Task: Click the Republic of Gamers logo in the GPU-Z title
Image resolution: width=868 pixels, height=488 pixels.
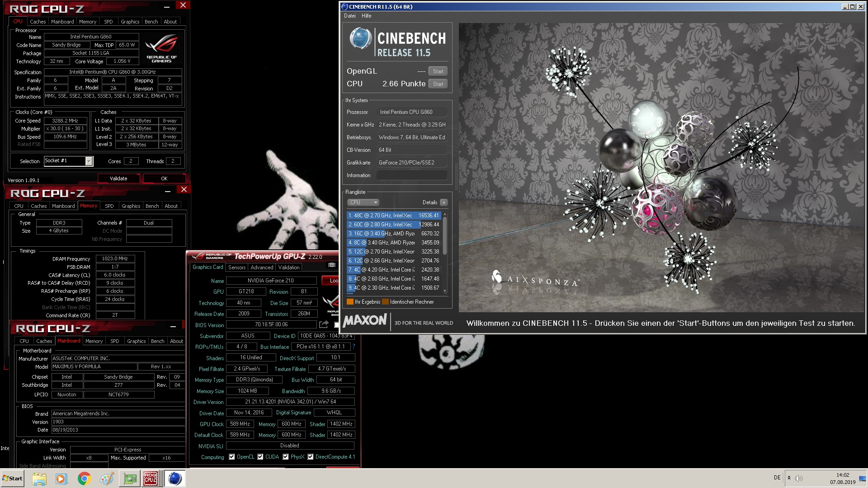Action: point(212,256)
